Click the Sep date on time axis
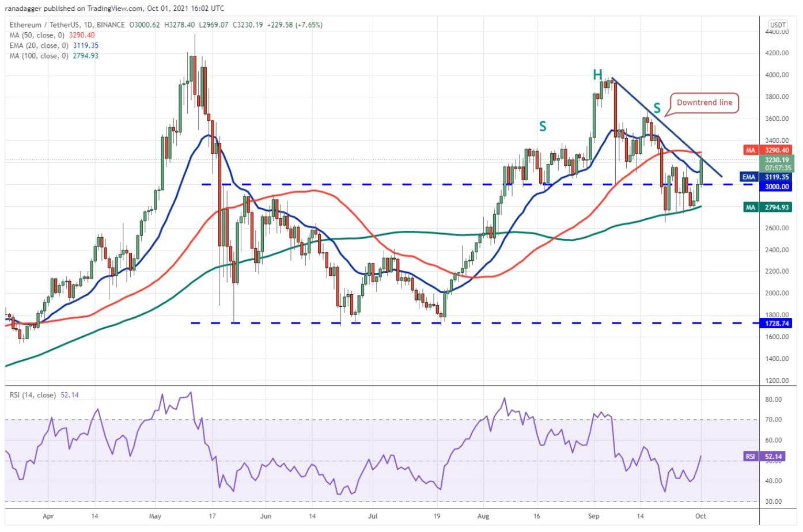Viewport: 803px width, 532px height. pos(594,516)
